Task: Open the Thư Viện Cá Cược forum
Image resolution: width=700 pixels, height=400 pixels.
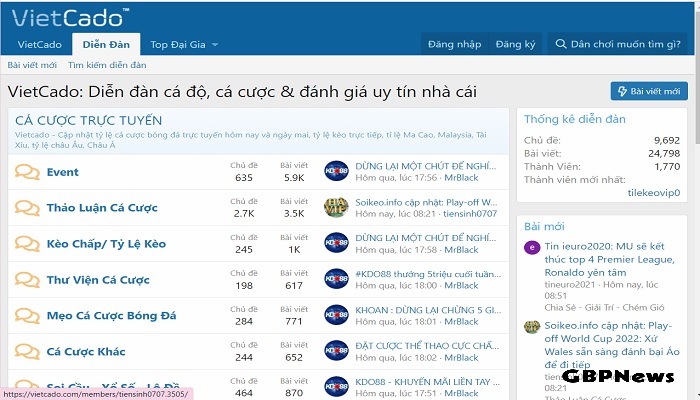Action: pos(98,280)
